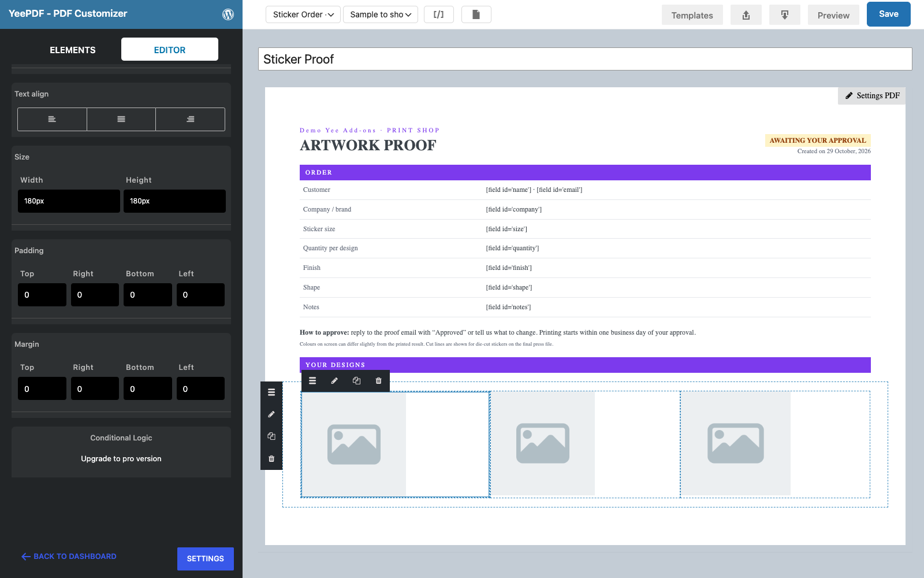Save the PDF template

point(889,14)
